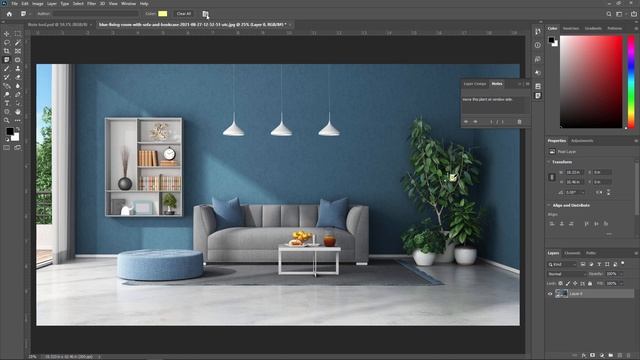Toggle pixel layer filter in Layers panel
This screenshot has height=360, width=640.
click(x=583, y=264)
